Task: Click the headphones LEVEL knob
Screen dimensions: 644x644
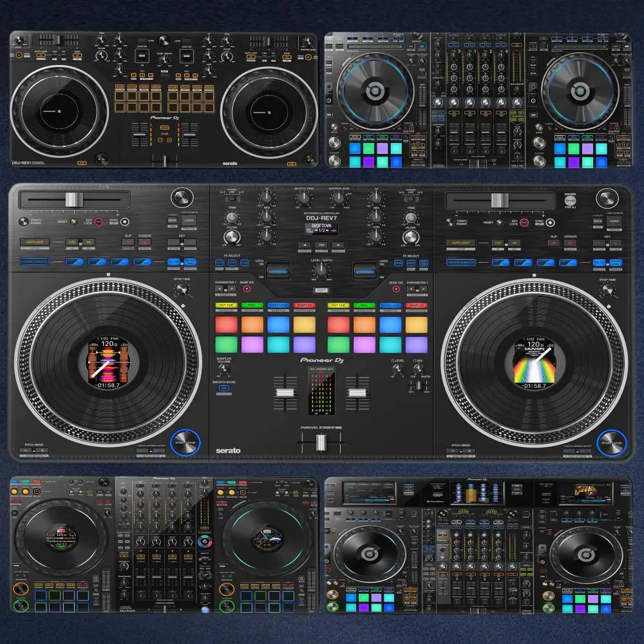Action: pyautogui.click(x=397, y=368)
